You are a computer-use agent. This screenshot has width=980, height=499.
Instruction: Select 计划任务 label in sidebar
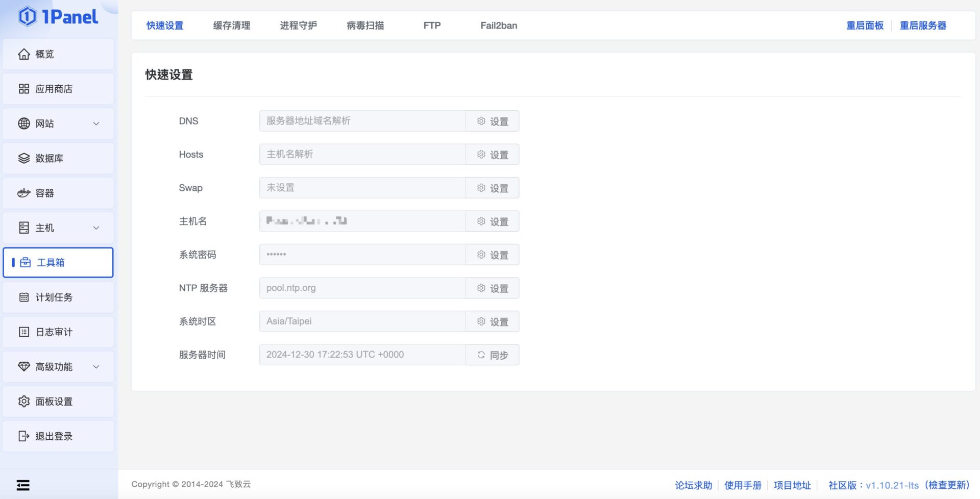point(54,297)
